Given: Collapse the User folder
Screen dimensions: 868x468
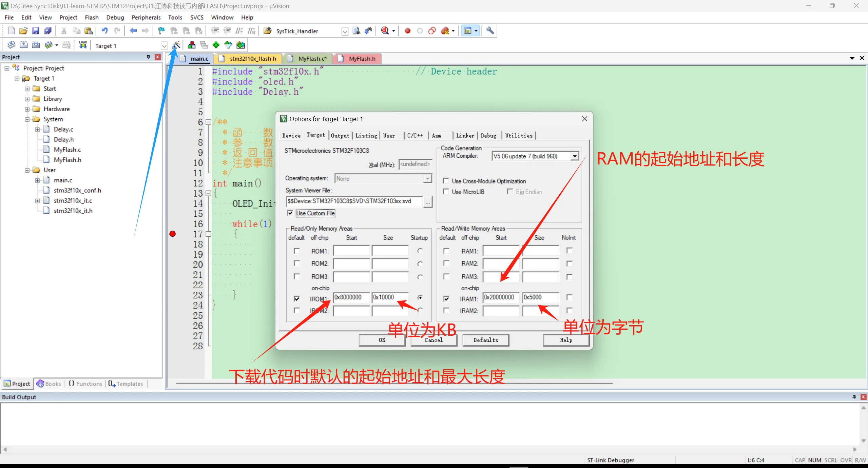Looking at the screenshot, I should pyautogui.click(x=27, y=170).
